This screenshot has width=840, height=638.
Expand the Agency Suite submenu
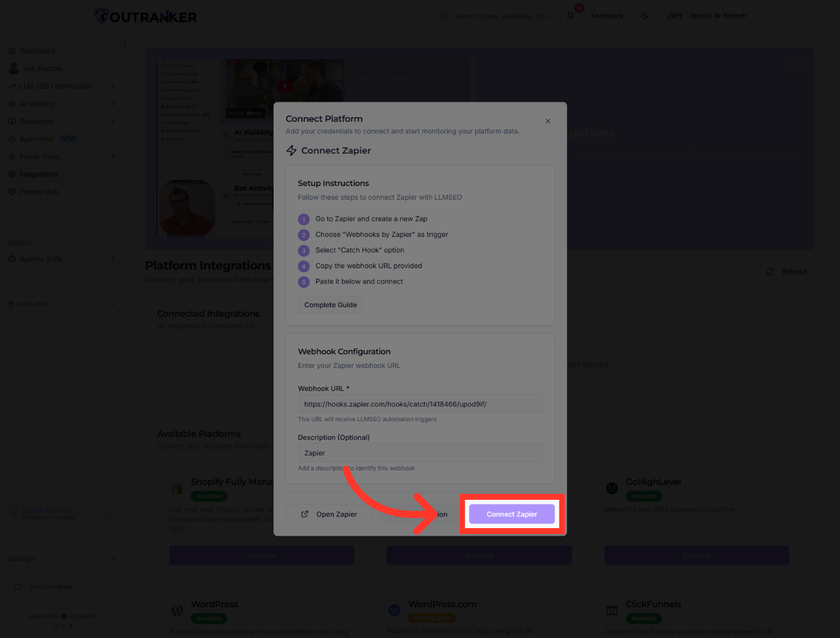pyautogui.click(x=113, y=259)
